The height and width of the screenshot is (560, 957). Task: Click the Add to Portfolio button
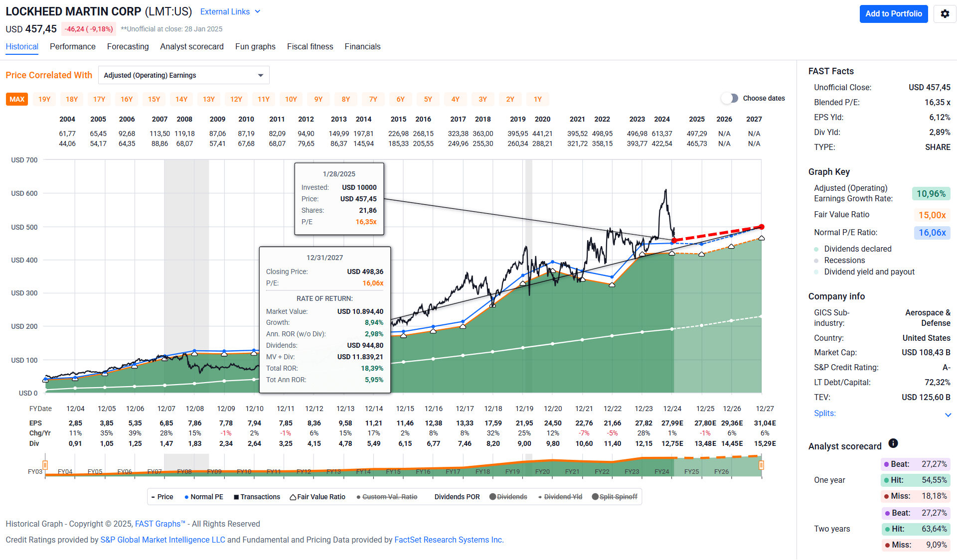tap(893, 13)
